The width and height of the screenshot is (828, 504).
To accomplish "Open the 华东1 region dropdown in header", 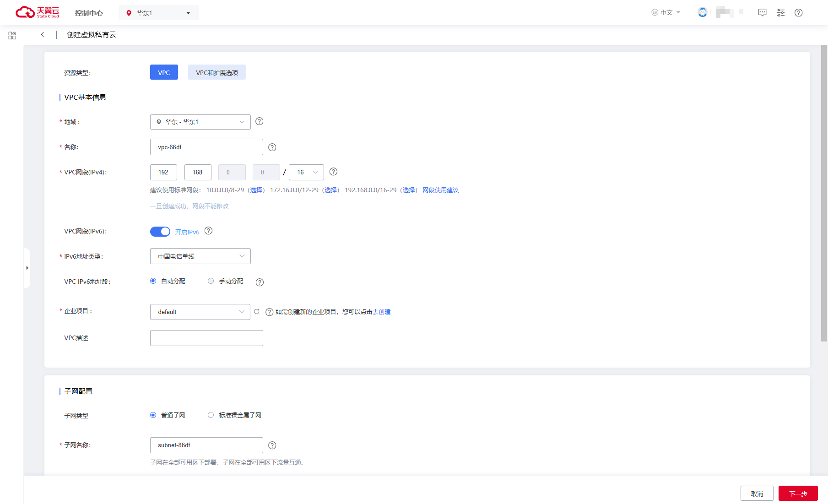I will 159,13.
